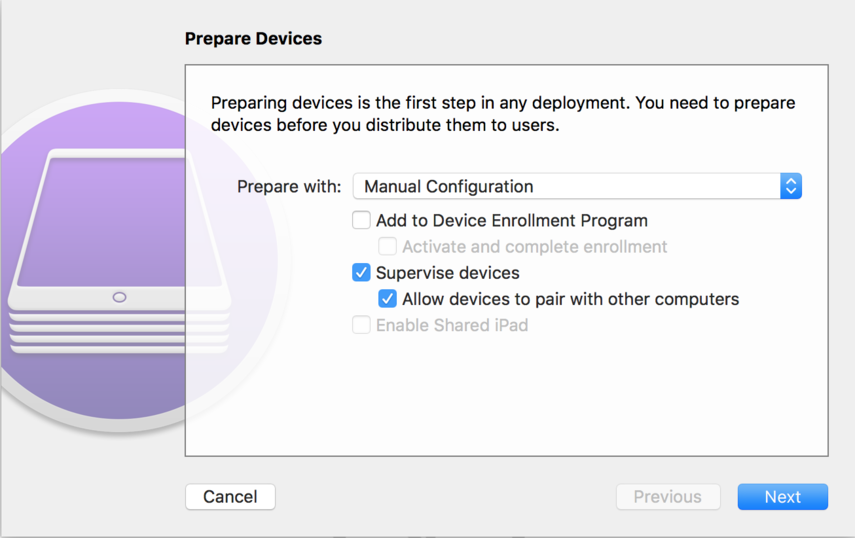Click the home button on the iPad image

coord(119,297)
